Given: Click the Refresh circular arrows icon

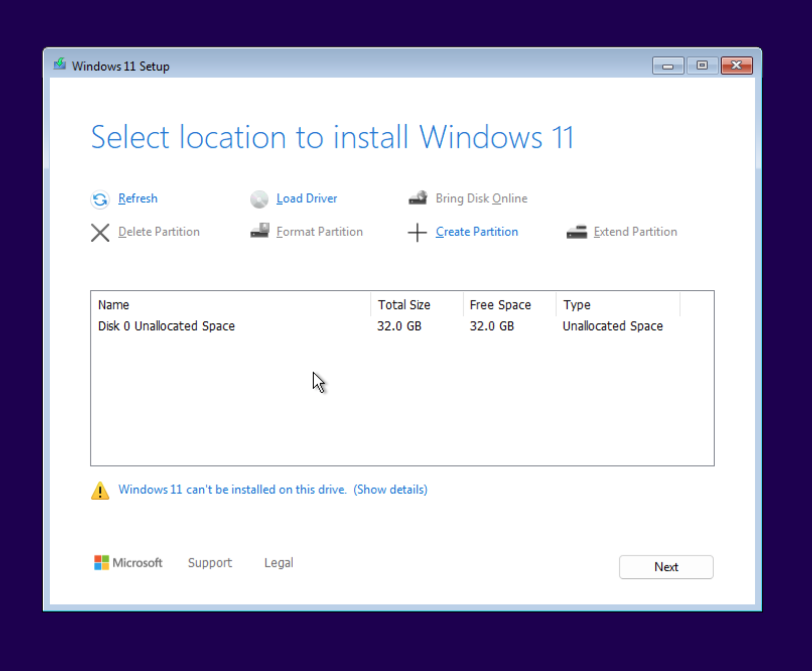Looking at the screenshot, I should 100,199.
